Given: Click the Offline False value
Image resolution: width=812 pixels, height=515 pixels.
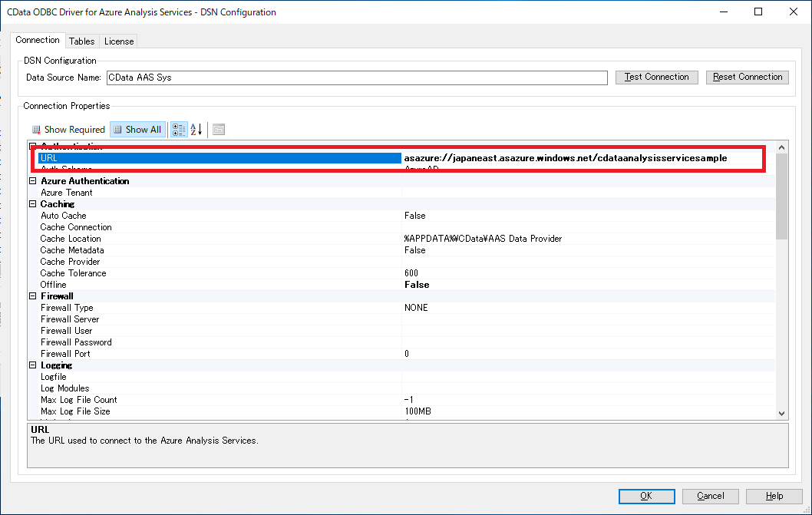Looking at the screenshot, I should pyautogui.click(x=417, y=285).
